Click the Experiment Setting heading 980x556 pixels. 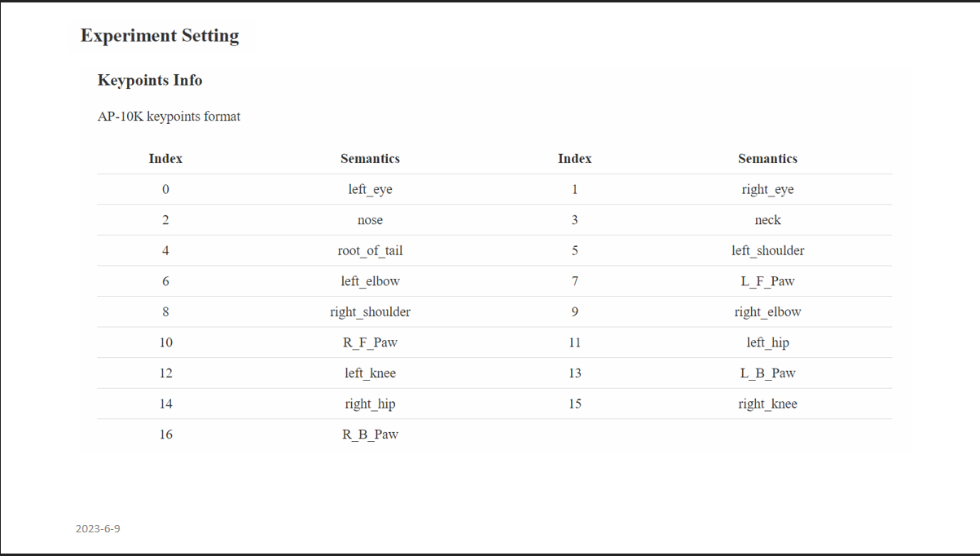[x=160, y=36]
